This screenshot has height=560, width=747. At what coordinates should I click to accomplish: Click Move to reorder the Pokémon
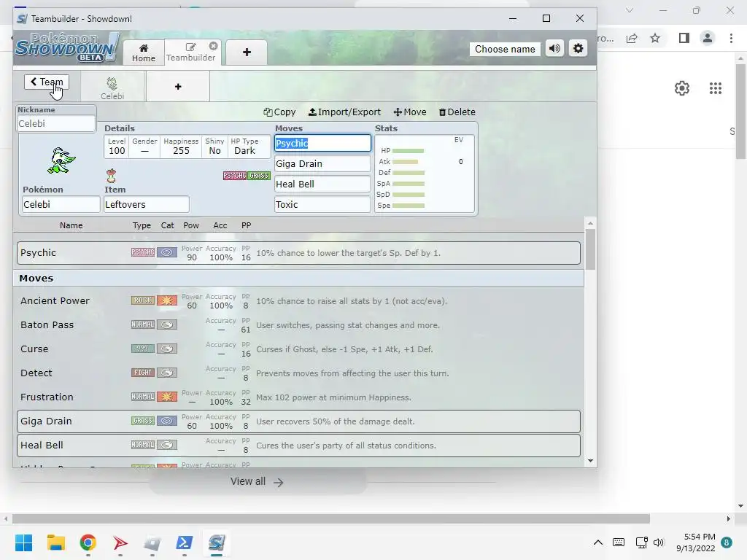[x=410, y=112]
